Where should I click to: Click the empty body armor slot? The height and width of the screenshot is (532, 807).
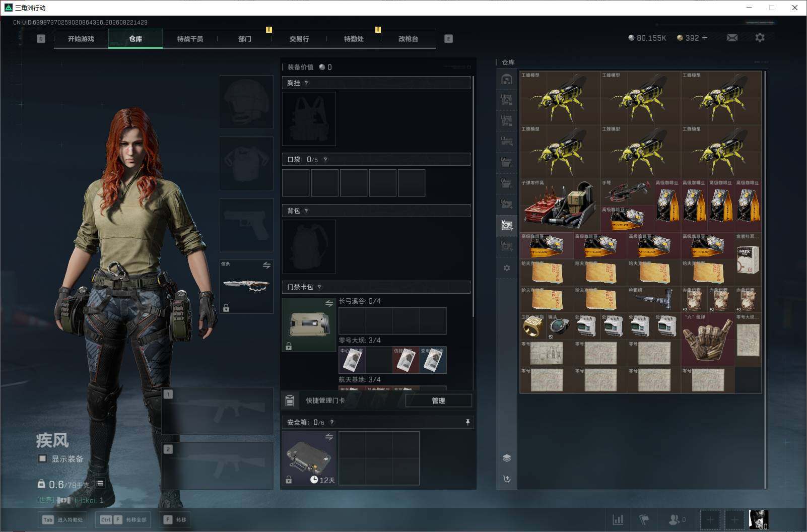point(246,163)
